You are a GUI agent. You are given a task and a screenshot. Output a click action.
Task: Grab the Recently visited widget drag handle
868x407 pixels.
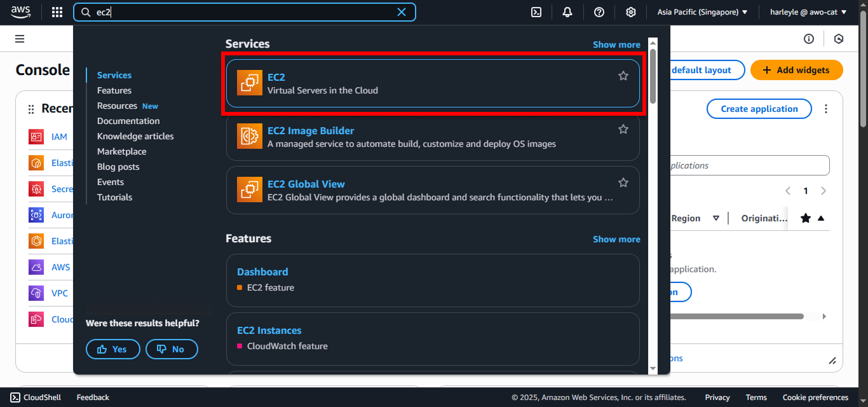coord(31,109)
